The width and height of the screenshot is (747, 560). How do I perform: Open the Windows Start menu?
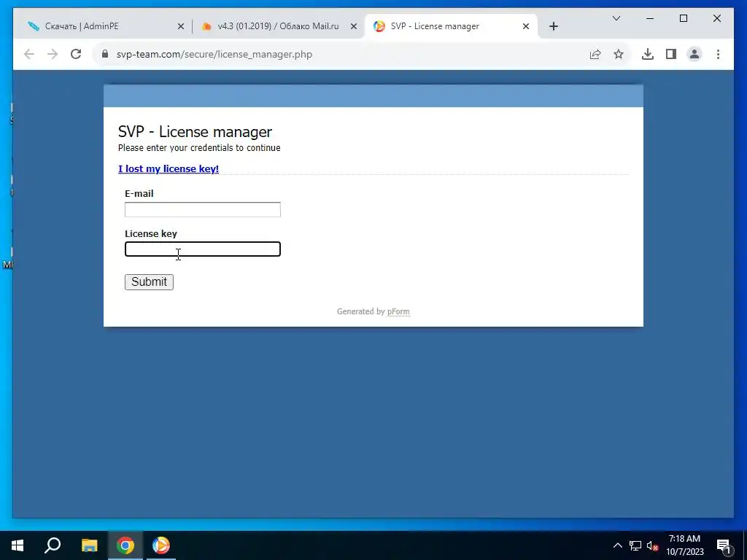(18, 545)
